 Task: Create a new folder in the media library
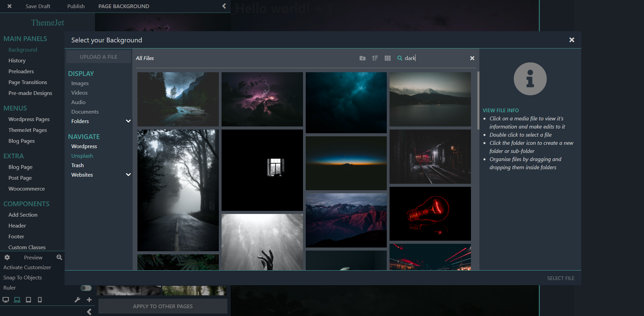pos(362,58)
